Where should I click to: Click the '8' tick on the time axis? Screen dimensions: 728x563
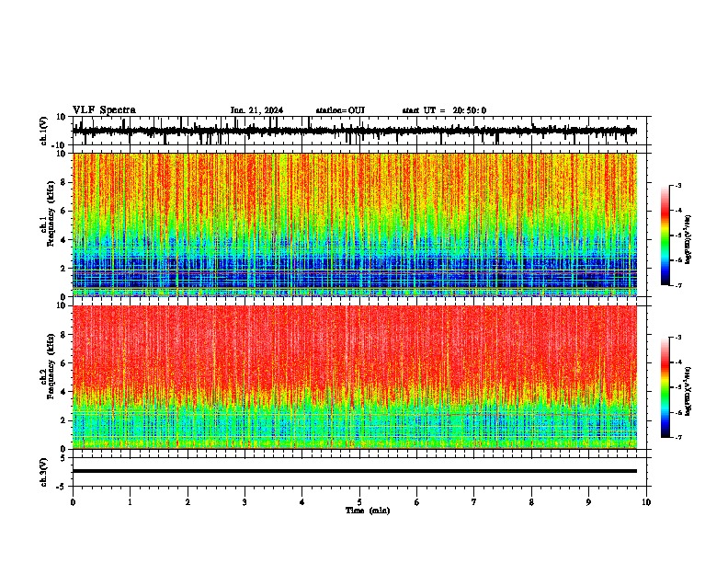[531, 502]
